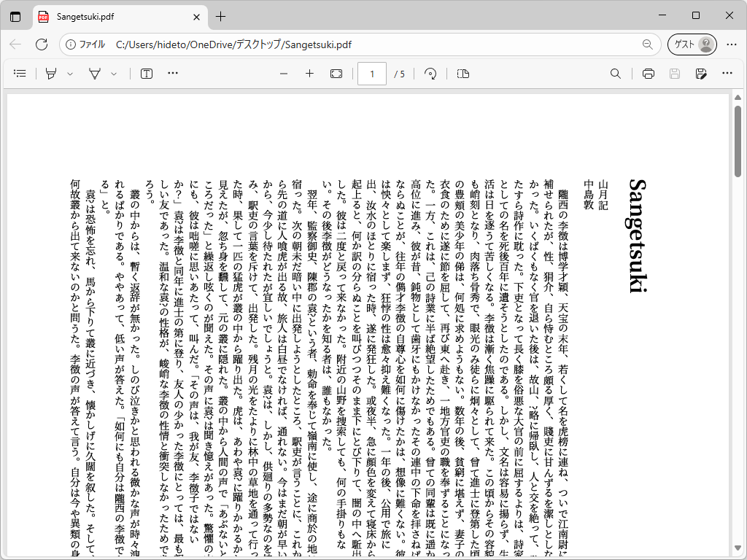The height and width of the screenshot is (560, 747).
Task: Expand the highlight color options
Action: point(70,73)
